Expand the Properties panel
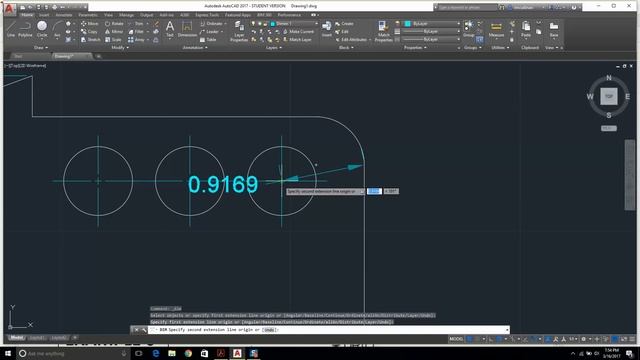Image resolution: width=640 pixels, height=360 pixels. coord(415,48)
